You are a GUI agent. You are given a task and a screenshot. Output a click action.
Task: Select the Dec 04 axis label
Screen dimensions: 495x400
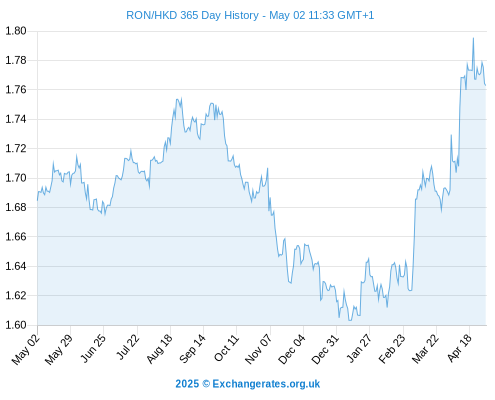click(x=291, y=349)
